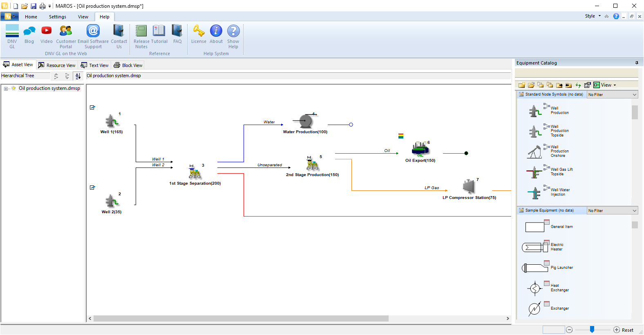Click the open folder icon in Equipment Catalog

pos(531,85)
